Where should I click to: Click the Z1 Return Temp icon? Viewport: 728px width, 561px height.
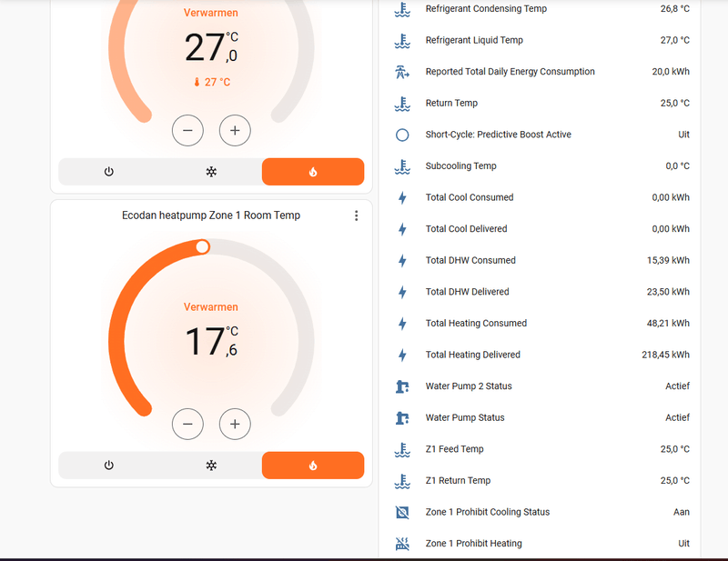pos(402,481)
